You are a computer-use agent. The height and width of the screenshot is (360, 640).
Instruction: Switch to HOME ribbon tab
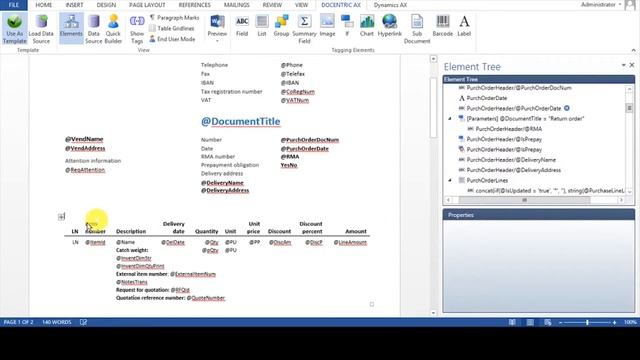tap(43, 5)
